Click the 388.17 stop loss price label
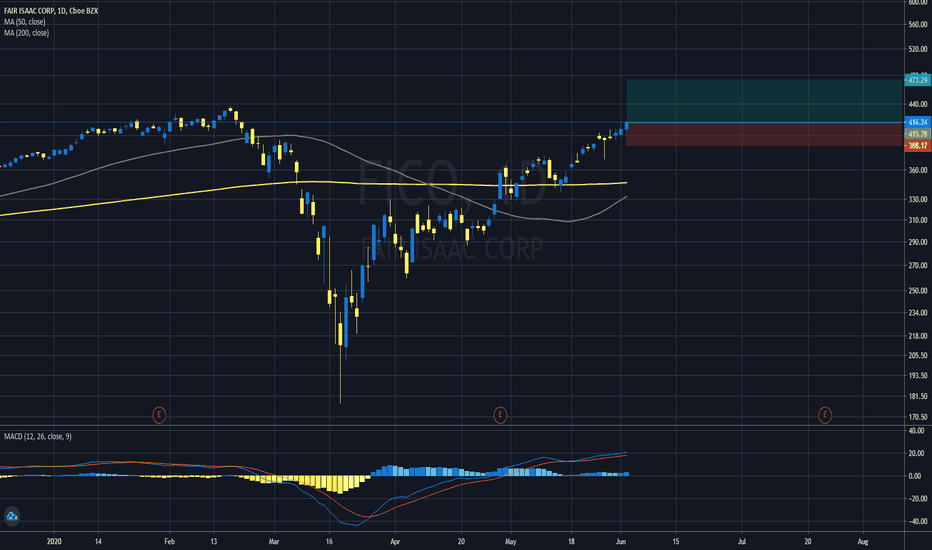Image resolution: width=932 pixels, height=550 pixels. tap(918, 146)
